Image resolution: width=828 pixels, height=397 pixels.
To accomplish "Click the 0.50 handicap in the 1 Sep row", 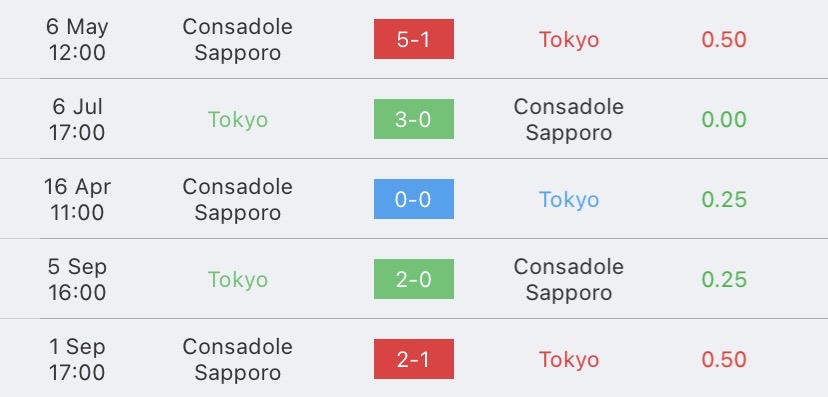I will (x=724, y=360).
